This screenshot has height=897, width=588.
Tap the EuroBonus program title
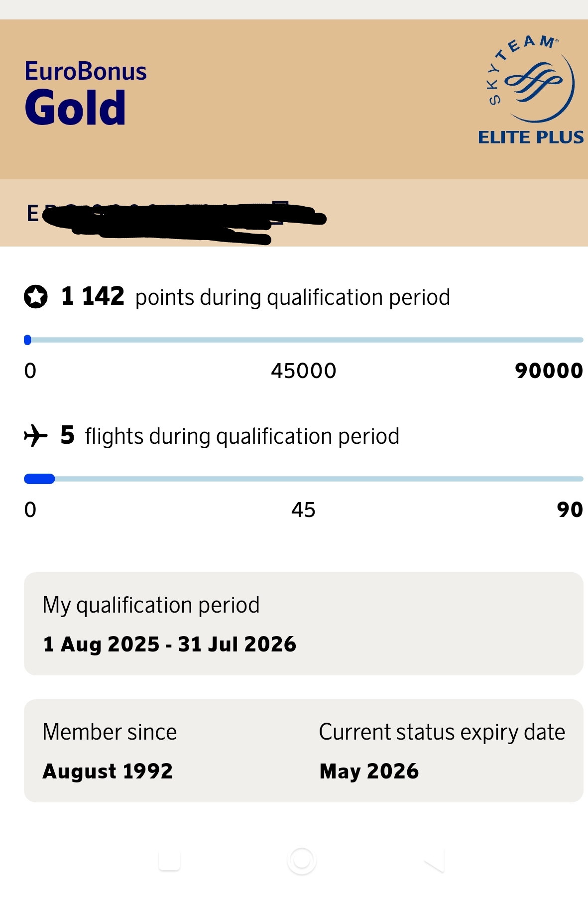(x=86, y=71)
